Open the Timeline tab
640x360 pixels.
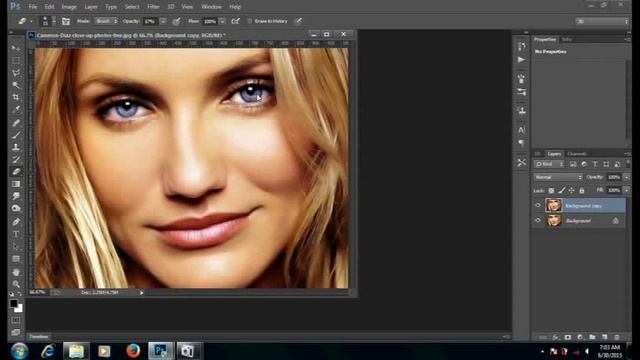click(x=39, y=337)
